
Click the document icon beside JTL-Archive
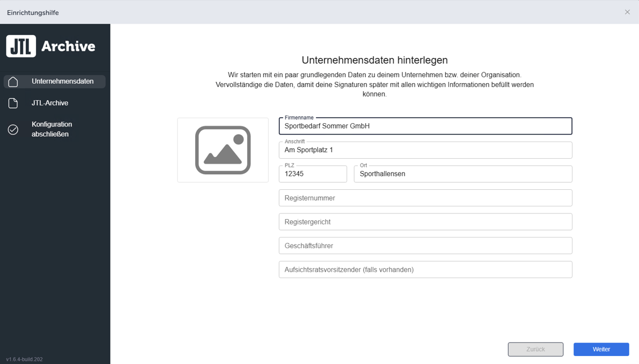click(x=13, y=103)
